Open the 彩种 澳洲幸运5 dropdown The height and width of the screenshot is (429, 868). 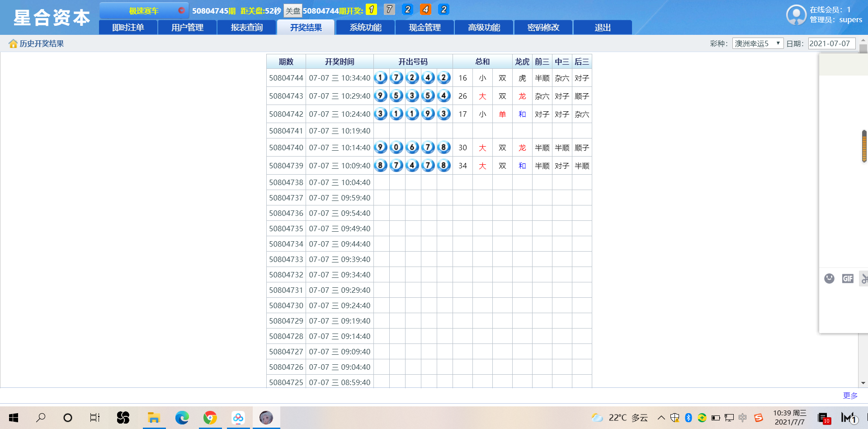(758, 43)
